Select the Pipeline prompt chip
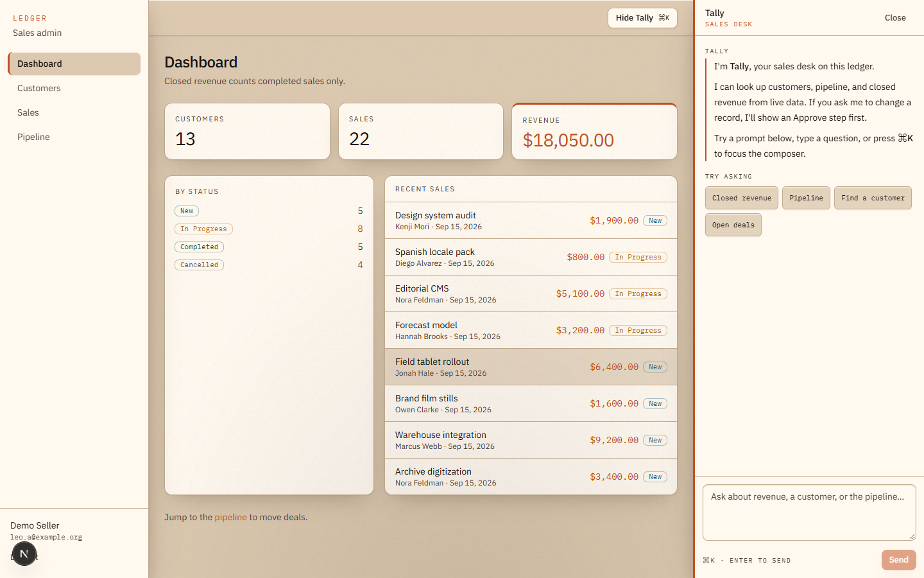The height and width of the screenshot is (578, 924). point(806,198)
